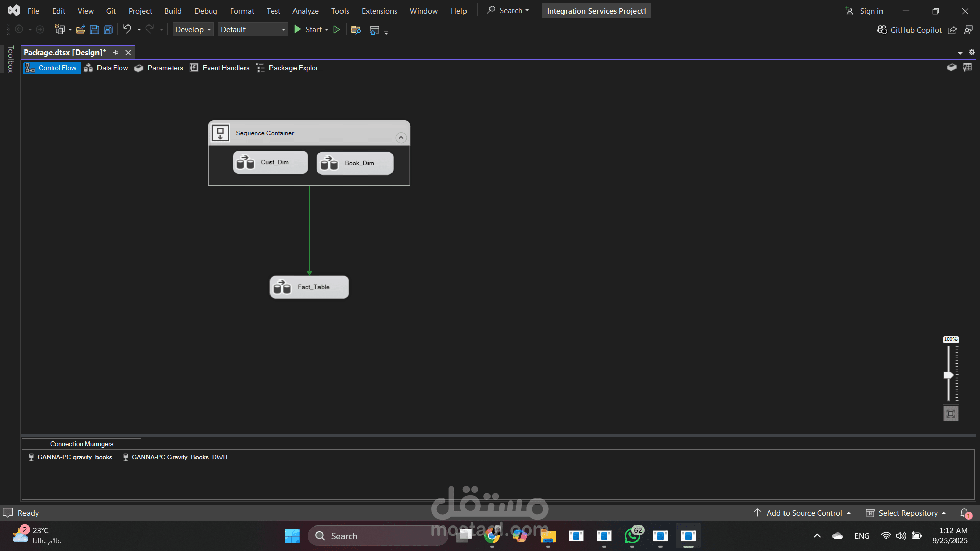Viewport: 980px width, 551px height.
Task: Open WhatsApp from the taskbar
Action: [x=632, y=536]
